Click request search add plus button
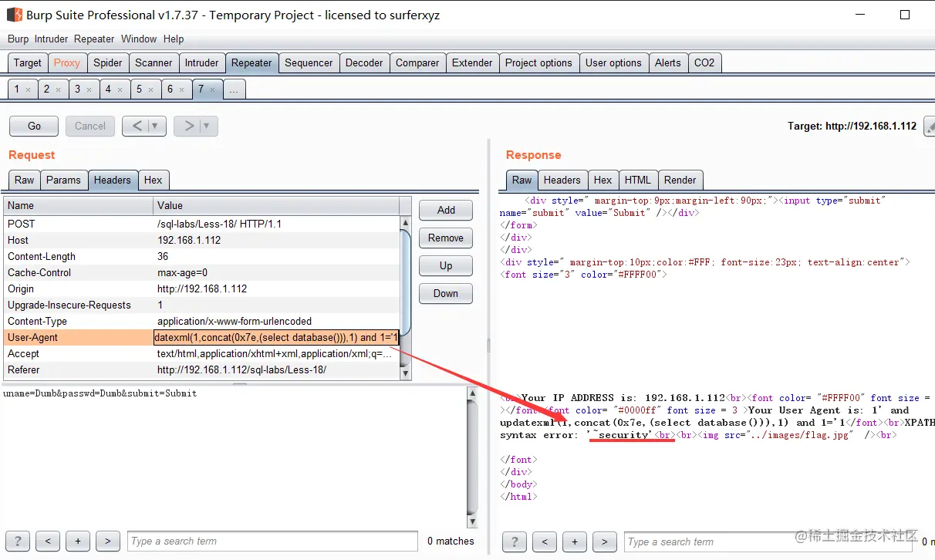 78,541
